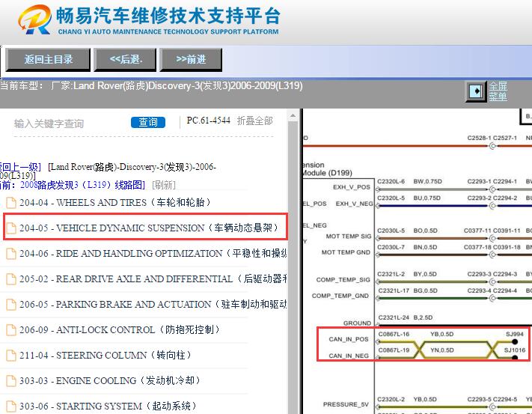This screenshot has width=532, height=414.
Task: Open 303-06 STARTING SYSTEM entry
Action: click(108, 407)
